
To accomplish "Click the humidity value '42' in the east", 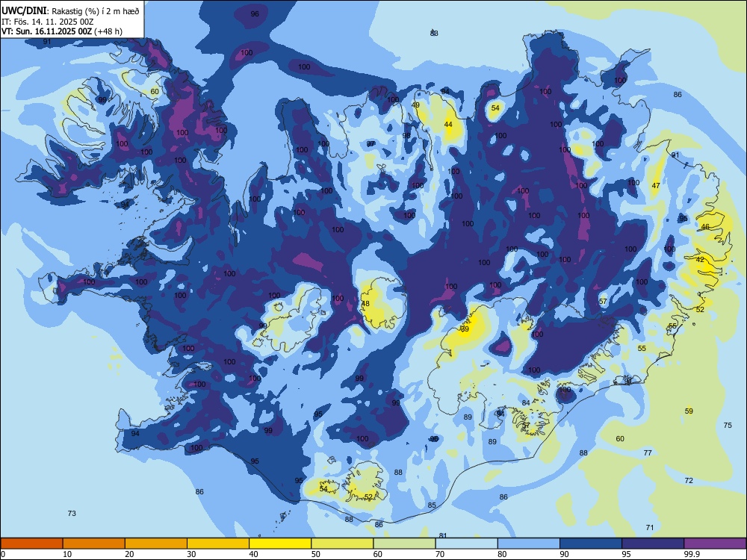I will [x=700, y=260].
